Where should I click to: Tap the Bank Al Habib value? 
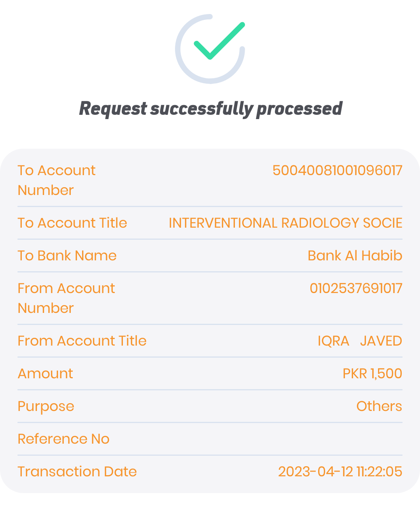coord(355,256)
